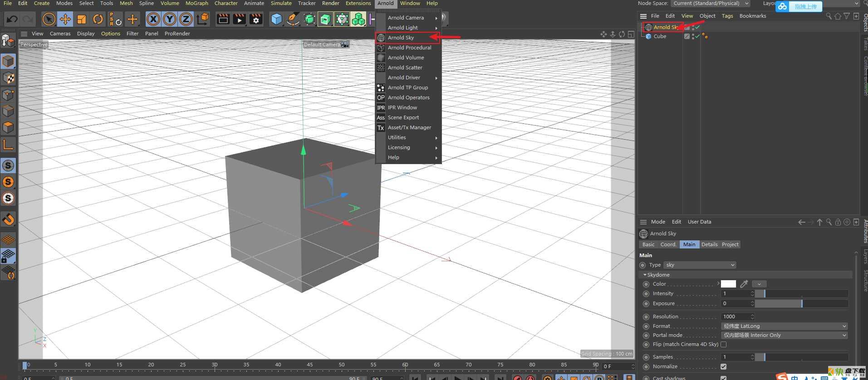Image resolution: width=868 pixels, height=380 pixels.
Task: Click Render View clapperboard icon
Action: [223, 19]
